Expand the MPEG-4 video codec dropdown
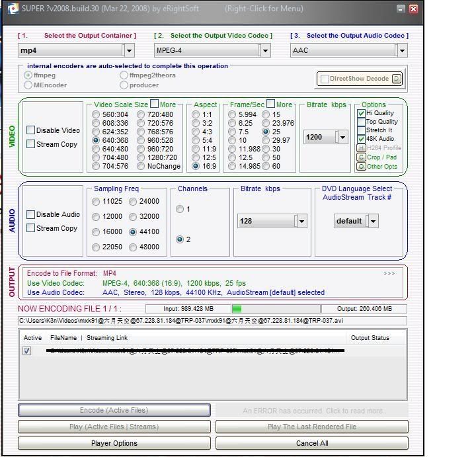The width and height of the screenshot is (476, 457). point(264,50)
